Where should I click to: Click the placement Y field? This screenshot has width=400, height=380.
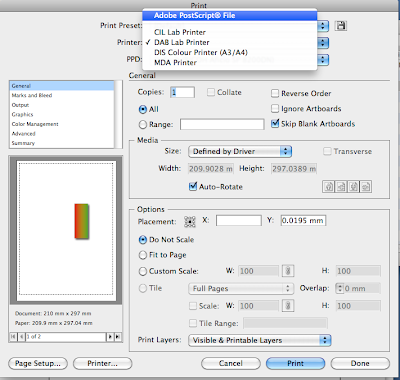coord(303,221)
